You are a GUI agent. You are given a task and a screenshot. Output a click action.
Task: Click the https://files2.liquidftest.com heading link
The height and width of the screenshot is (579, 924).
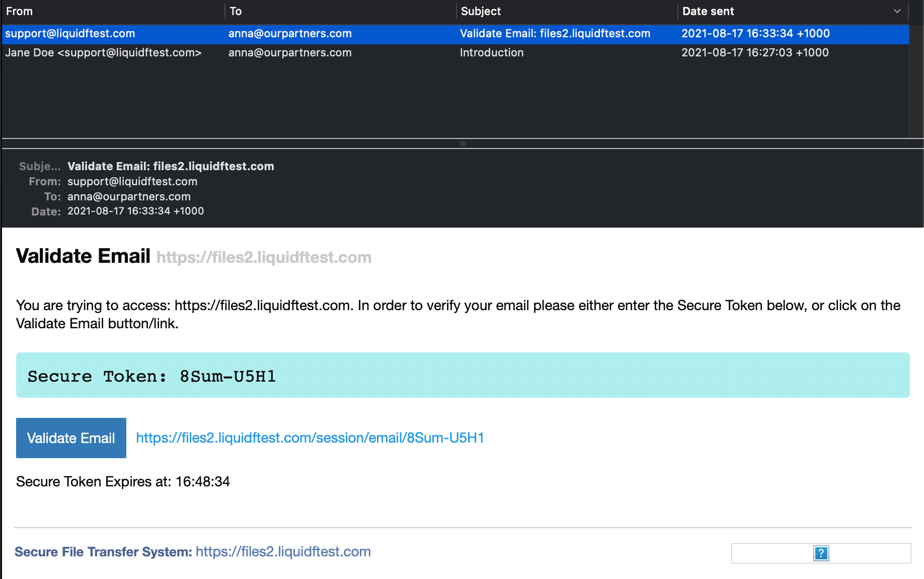pyautogui.click(x=264, y=257)
